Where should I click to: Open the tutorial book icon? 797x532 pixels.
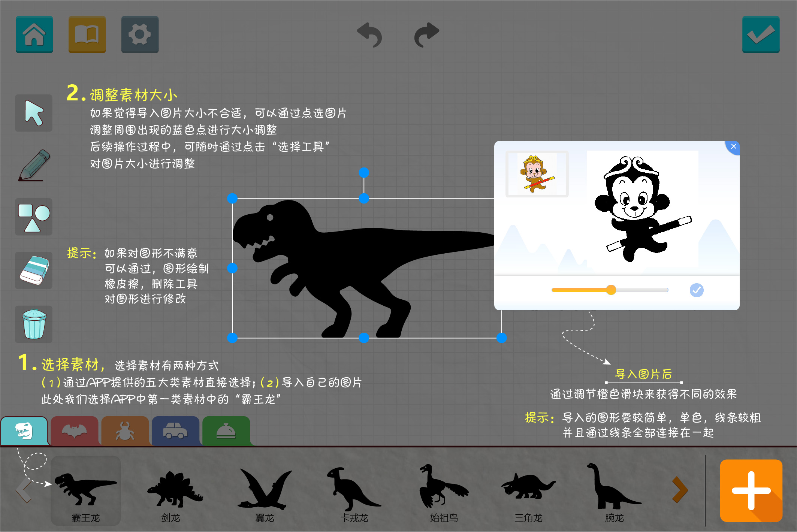point(87,34)
